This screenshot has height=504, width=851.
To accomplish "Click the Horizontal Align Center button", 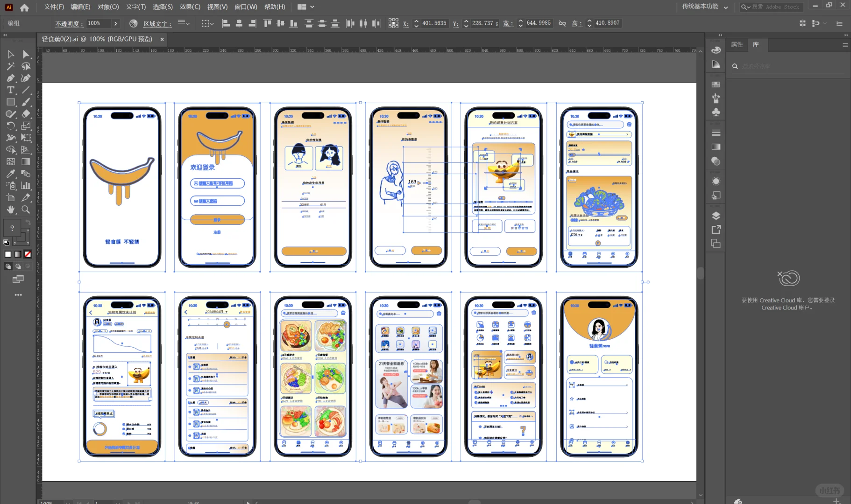I will coord(239,23).
